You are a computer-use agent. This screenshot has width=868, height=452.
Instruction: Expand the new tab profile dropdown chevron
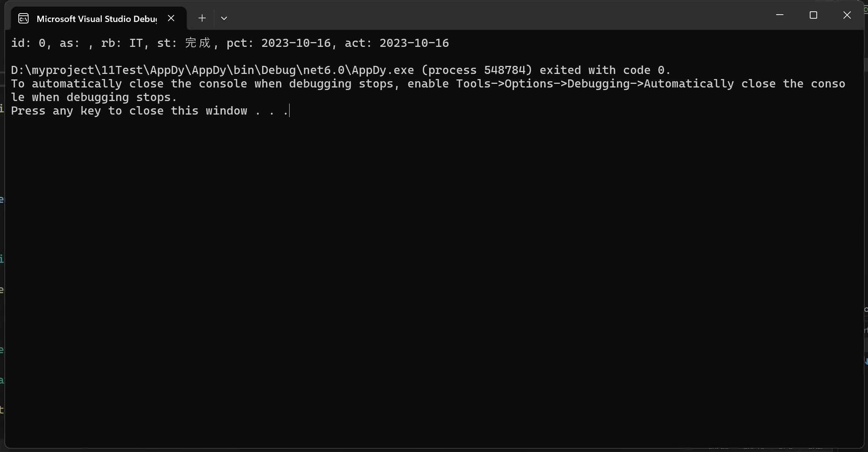point(224,18)
